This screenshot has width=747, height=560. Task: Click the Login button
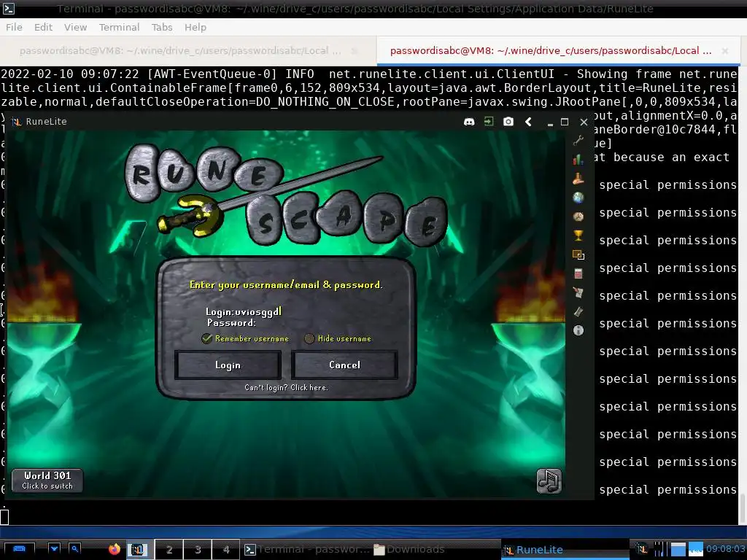(x=228, y=365)
